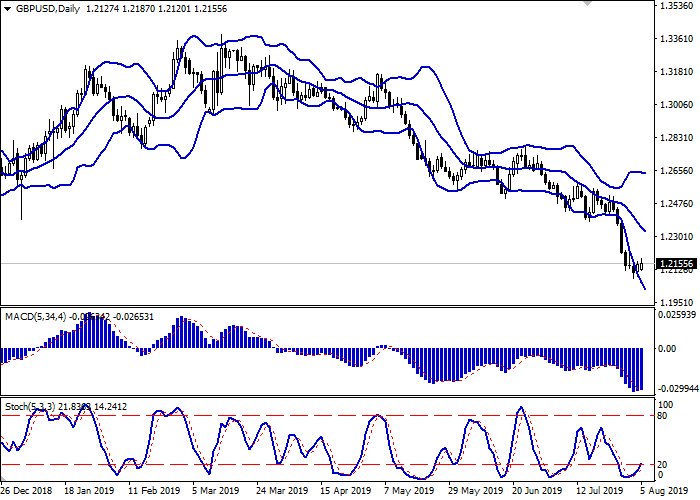Click the 1.26560 price axis level
The image size is (700, 500).
coord(674,171)
